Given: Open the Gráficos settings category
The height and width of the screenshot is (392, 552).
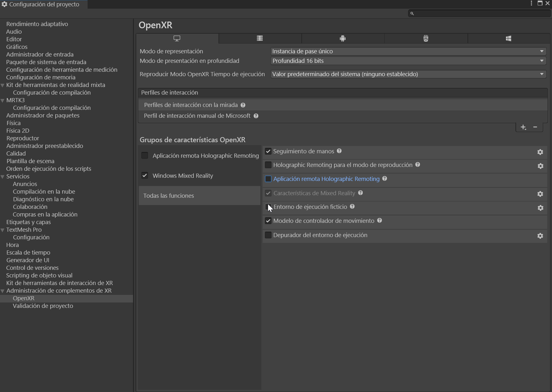Looking at the screenshot, I should point(17,47).
